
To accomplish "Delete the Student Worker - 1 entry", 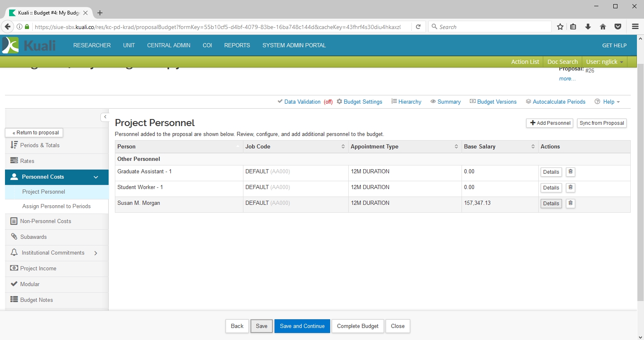I will [x=571, y=187].
